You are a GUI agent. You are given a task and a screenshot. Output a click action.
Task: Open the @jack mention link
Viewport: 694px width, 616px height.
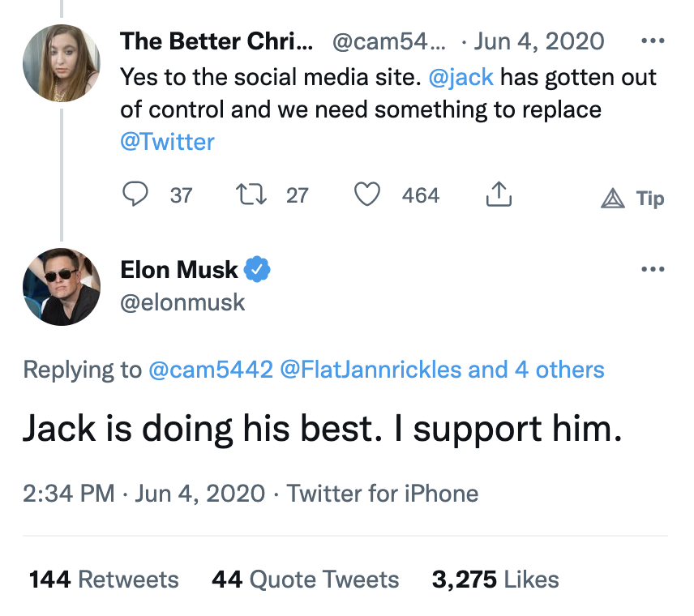[463, 77]
